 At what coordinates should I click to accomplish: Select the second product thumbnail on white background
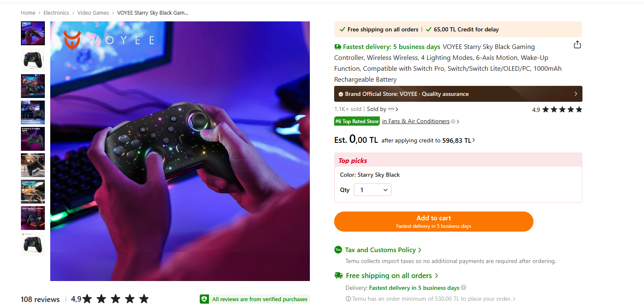[33, 59]
